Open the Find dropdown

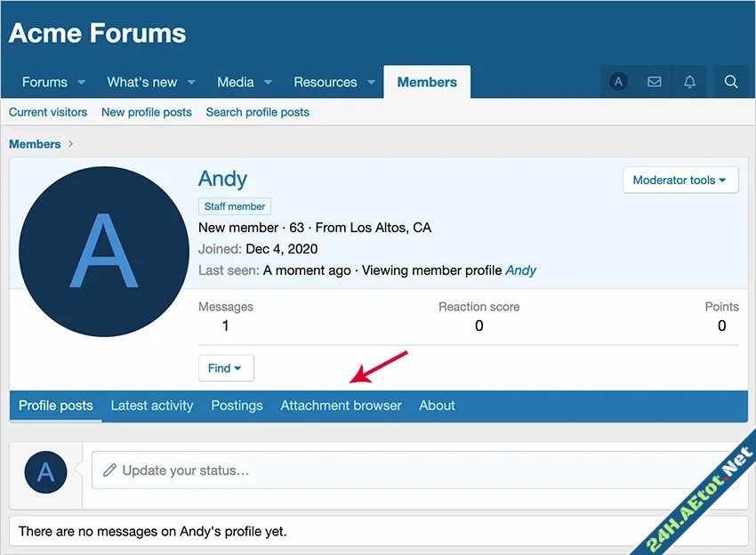(226, 367)
